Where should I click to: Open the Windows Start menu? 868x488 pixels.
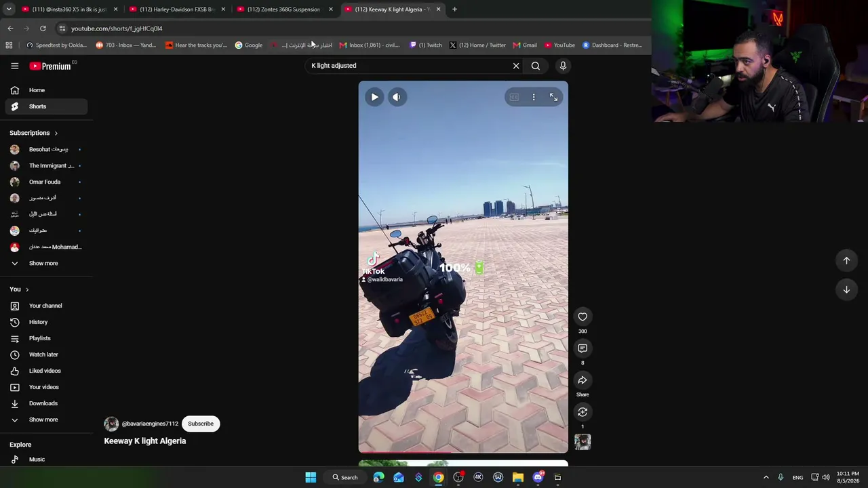click(x=311, y=477)
